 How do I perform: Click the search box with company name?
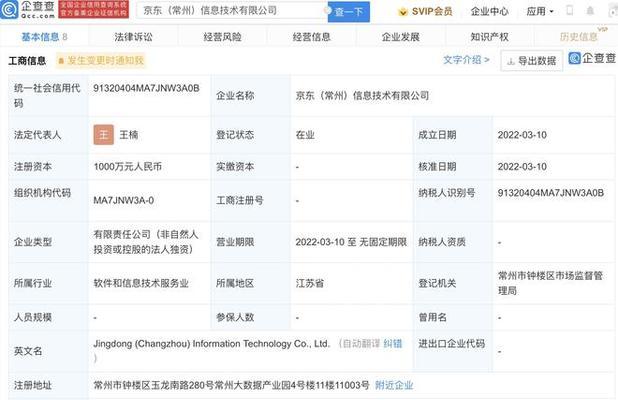[x=233, y=11]
